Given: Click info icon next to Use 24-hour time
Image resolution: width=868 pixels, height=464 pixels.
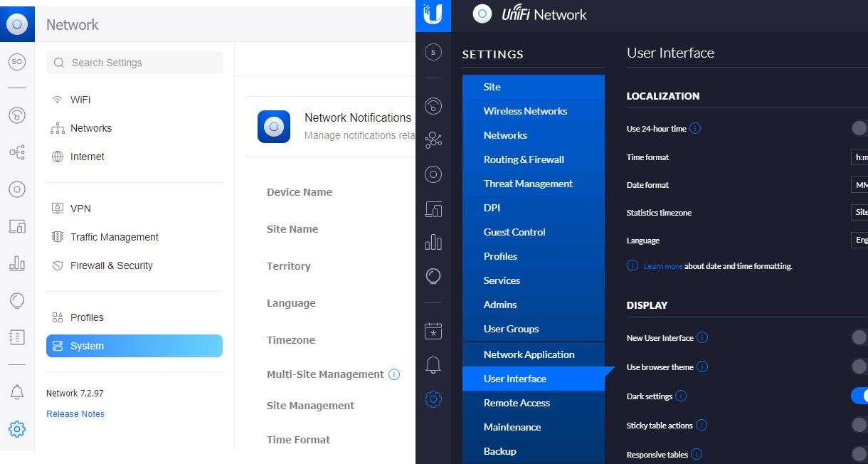Looking at the screenshot, I should (x=695, y=129).
